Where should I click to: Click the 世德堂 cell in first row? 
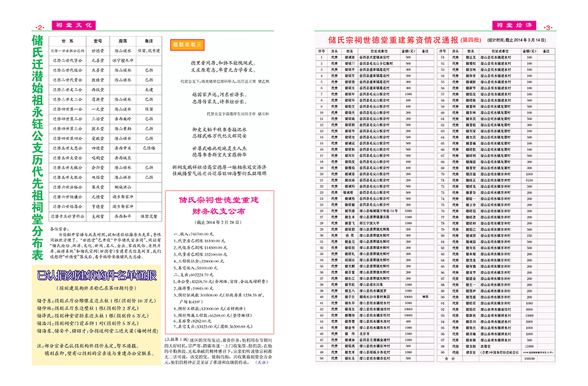click(x=98, y=50)
